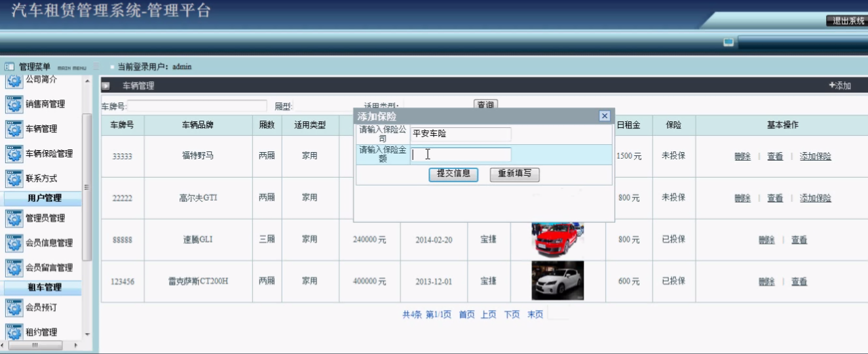The height and width of the screenshot is (354, 868).
Task: Click the 管理菜单 panel icon
Action: point(10,66)
